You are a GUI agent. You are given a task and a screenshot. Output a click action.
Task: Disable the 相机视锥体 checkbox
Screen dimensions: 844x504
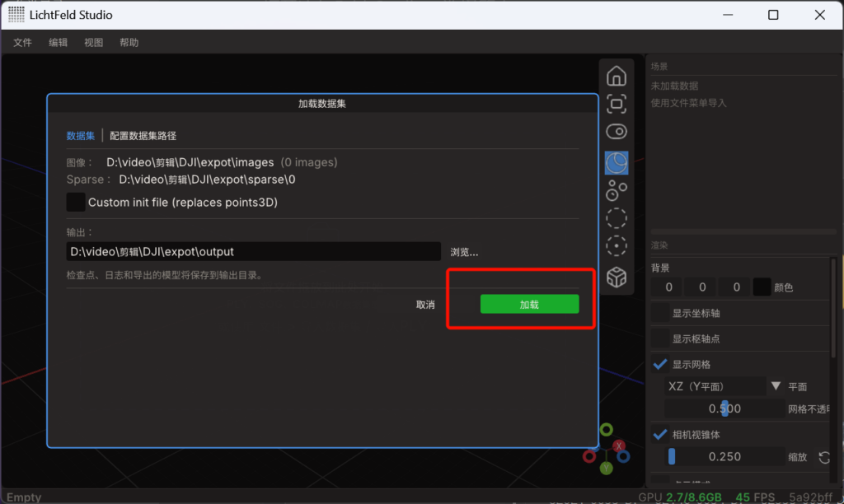(x=660, y=434)
